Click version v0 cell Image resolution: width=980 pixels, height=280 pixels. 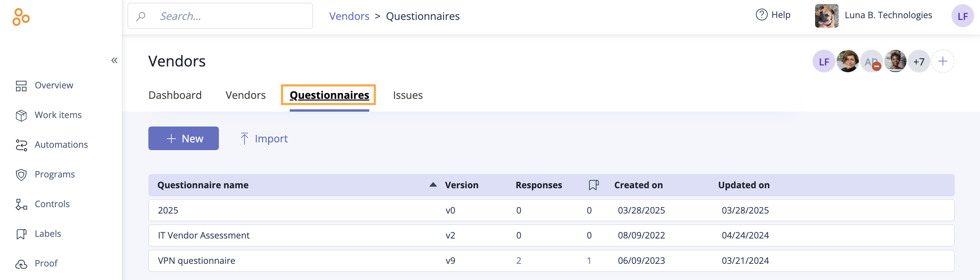pyautogui.click(x=450, y=211)
